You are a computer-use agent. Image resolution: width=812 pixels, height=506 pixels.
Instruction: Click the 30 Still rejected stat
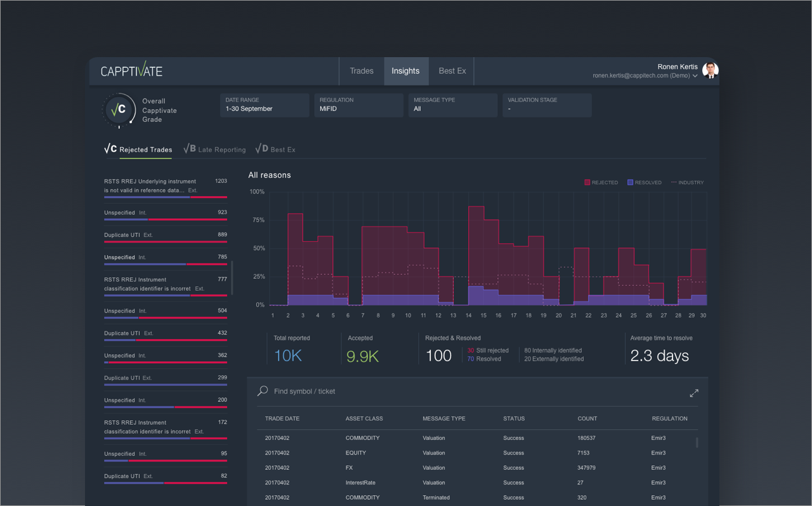click(488, 350)
